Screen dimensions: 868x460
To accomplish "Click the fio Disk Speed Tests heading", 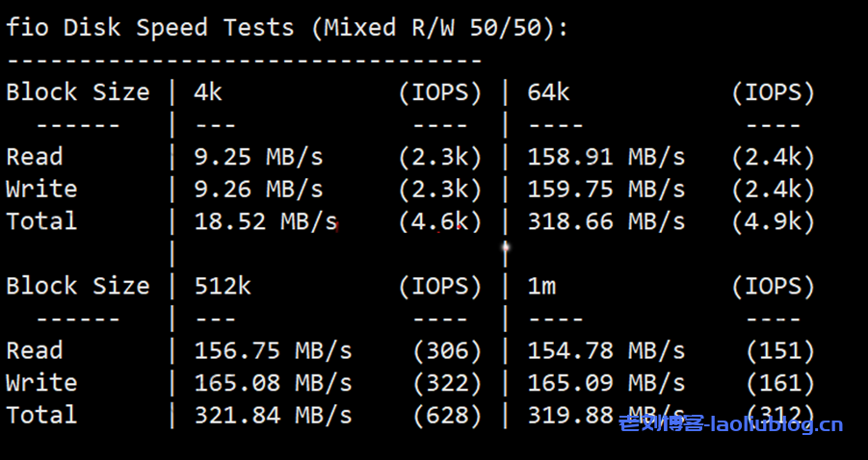I will click(287, 27).
